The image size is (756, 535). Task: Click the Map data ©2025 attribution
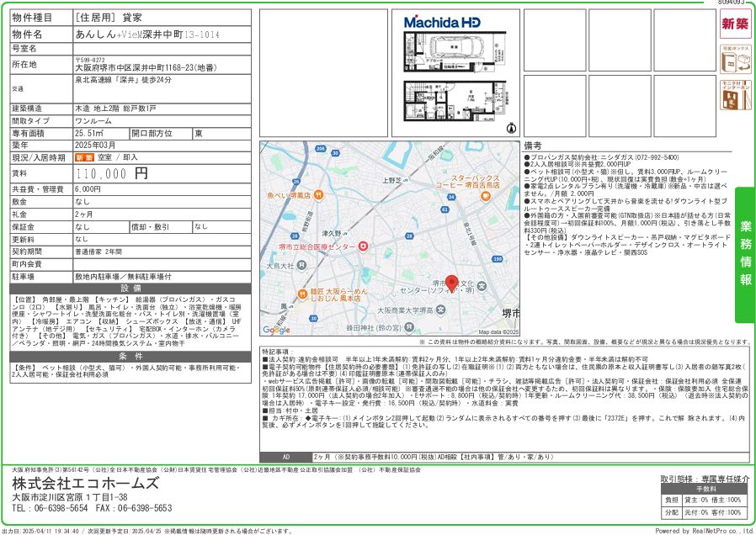coord(498,332)
